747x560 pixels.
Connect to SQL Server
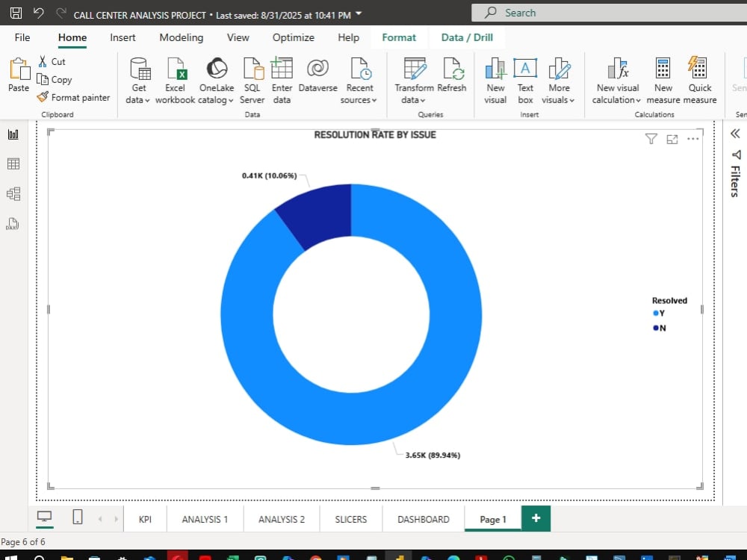click(252, 81)
